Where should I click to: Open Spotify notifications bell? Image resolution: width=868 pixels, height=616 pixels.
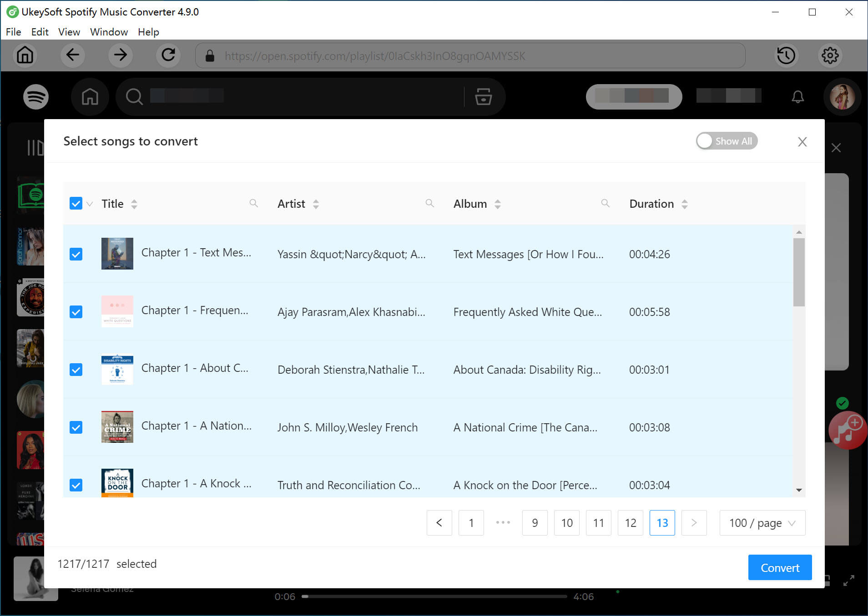(x=798, y=96)
